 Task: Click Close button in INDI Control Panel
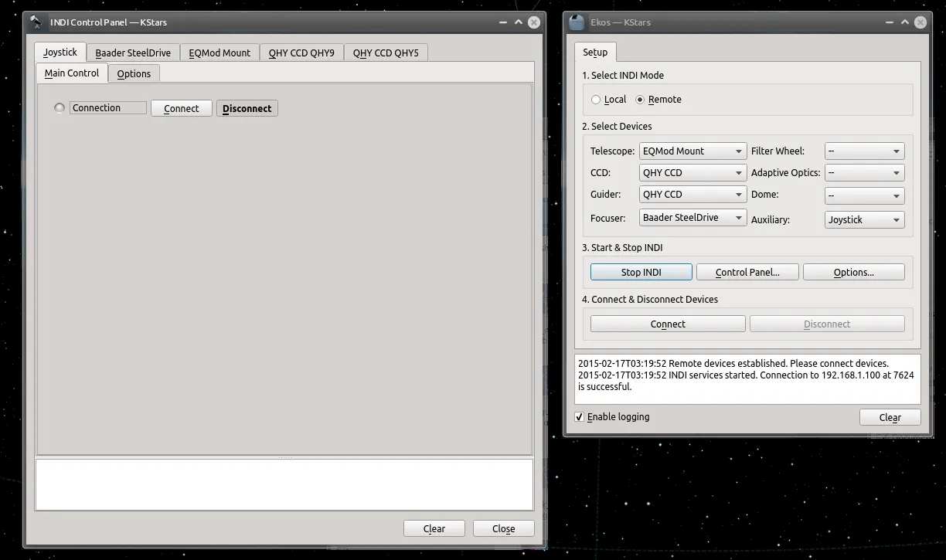504,529
